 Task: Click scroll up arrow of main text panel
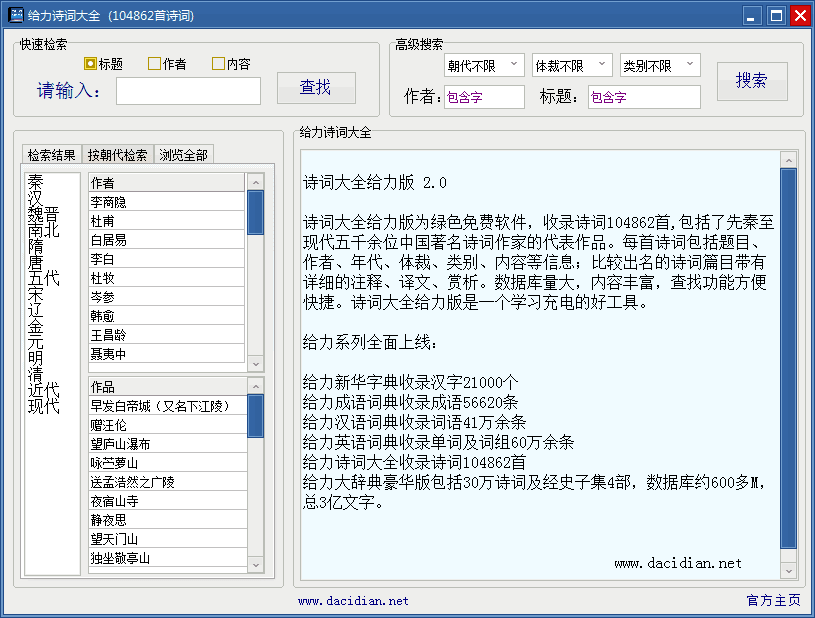788,160
